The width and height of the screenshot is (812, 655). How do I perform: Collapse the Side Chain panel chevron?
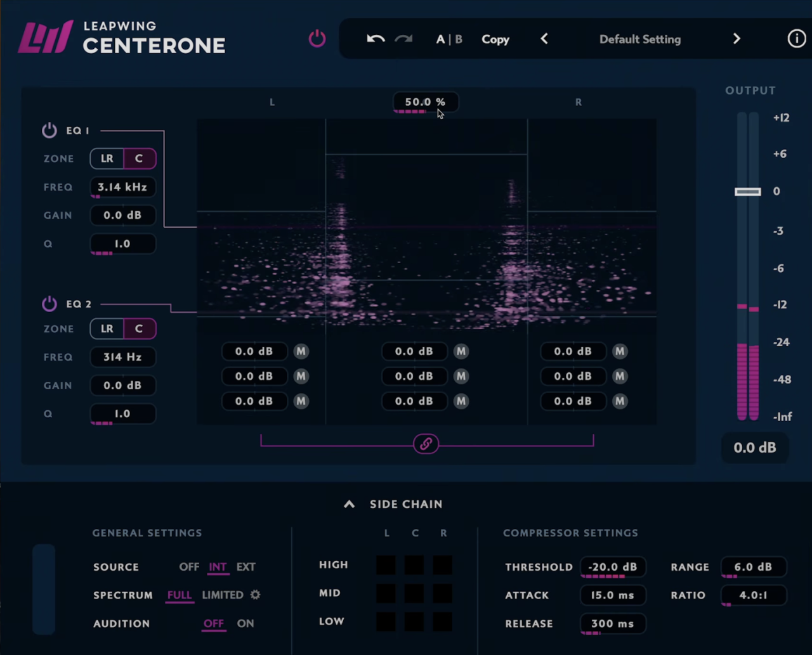point(349,504)
